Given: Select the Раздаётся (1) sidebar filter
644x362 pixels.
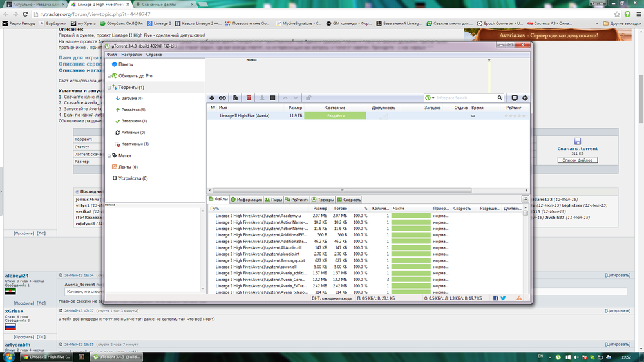Looking at the screenshot, I should tap(133, 110).
